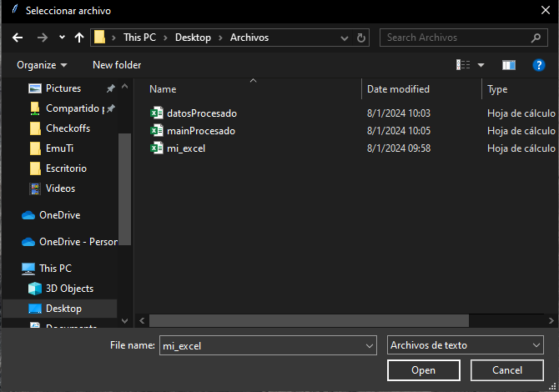Screen dimensions: 559x392
Task: Go up one folder level
Action: coord(79,38)
